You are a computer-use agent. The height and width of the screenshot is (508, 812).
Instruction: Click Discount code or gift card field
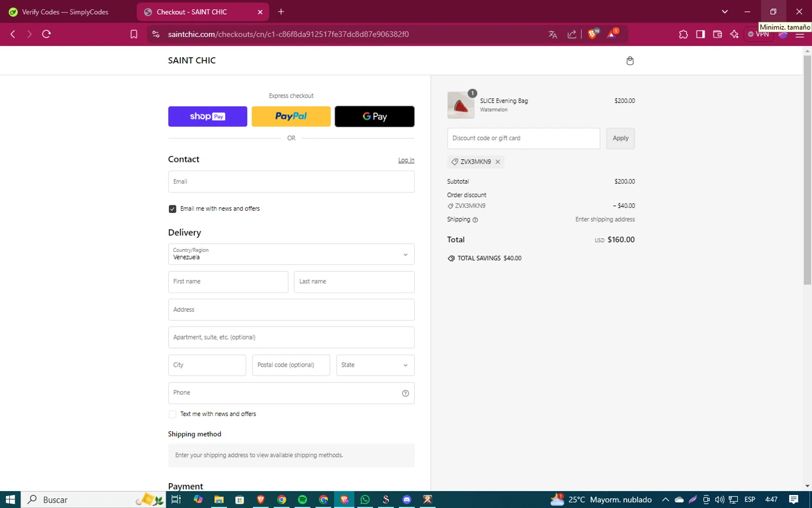click(523, 139)
